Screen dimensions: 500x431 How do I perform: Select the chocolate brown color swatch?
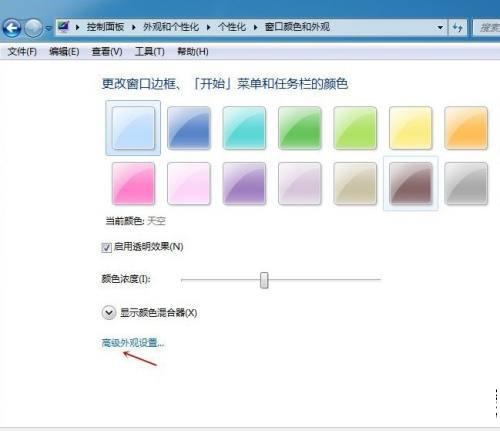[x=411, y=183]
